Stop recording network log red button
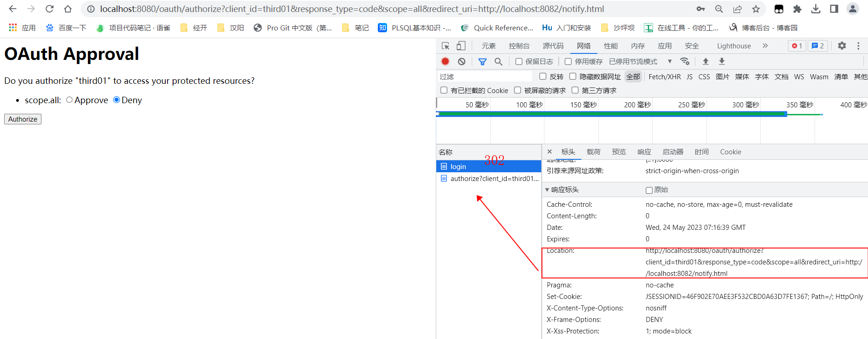 (x=445, y=61)
